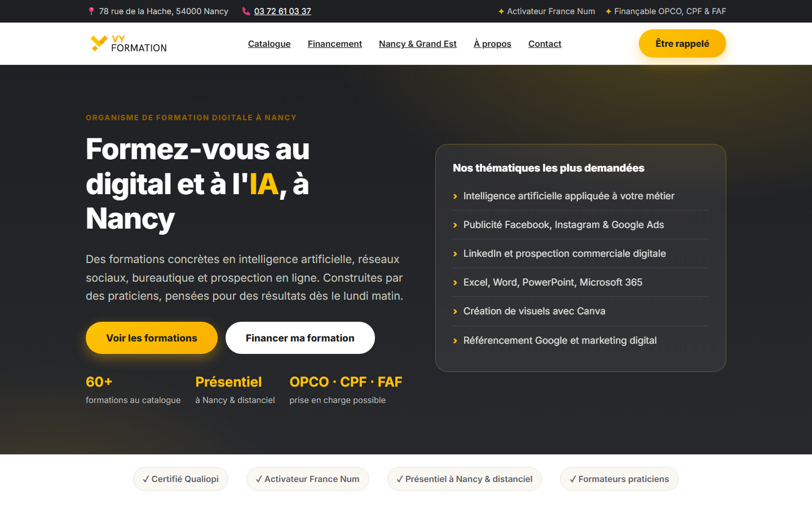This screenshot has height=508, width=812.
Task: Select LinkedIn et prospection commerciale digitale
Action: coord(581,253)
